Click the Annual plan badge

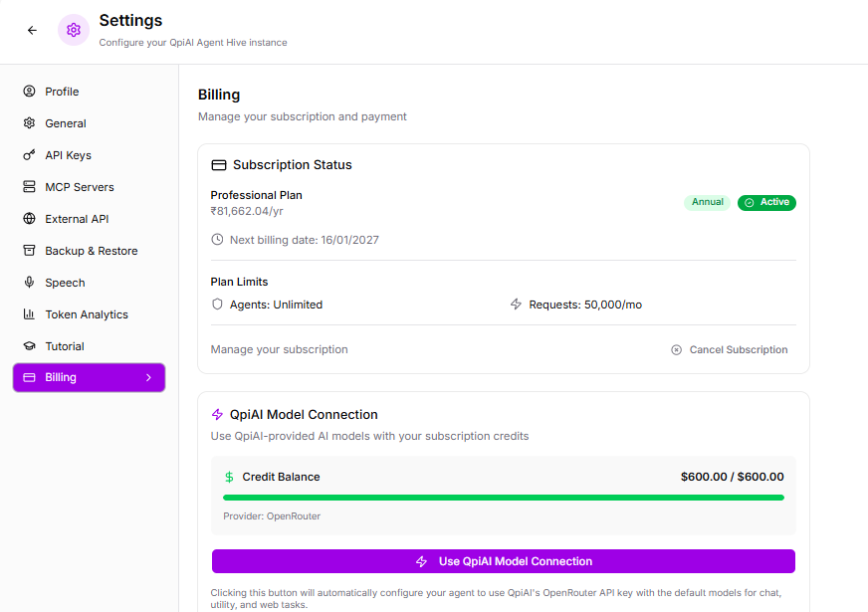(x=707, y=202)
